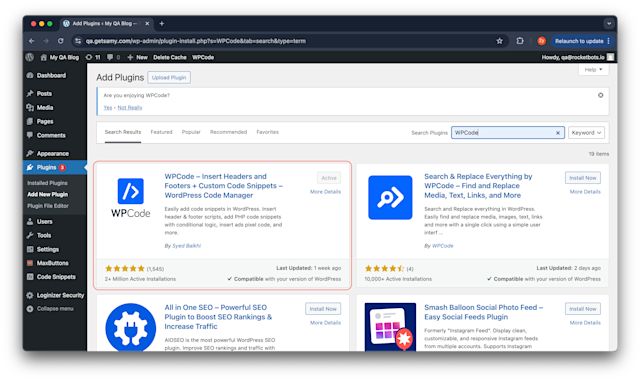
Task: Switch to the Favorites tab
Action: 268,132
